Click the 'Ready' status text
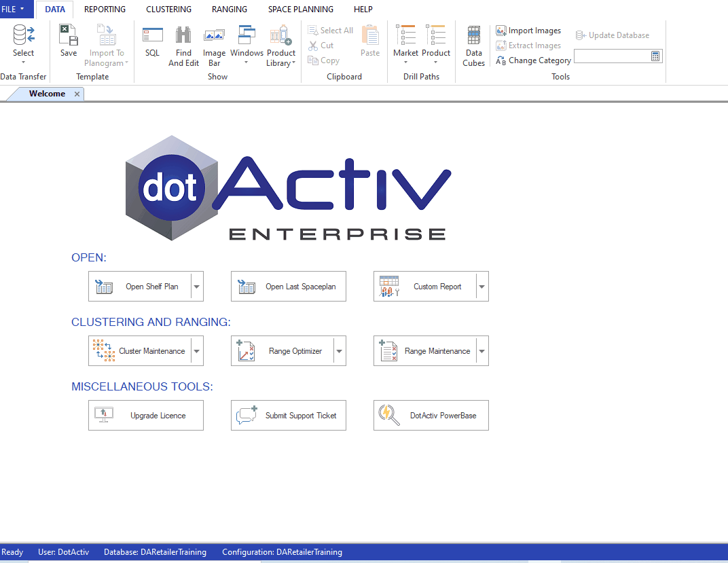 (x=12, y=552)
